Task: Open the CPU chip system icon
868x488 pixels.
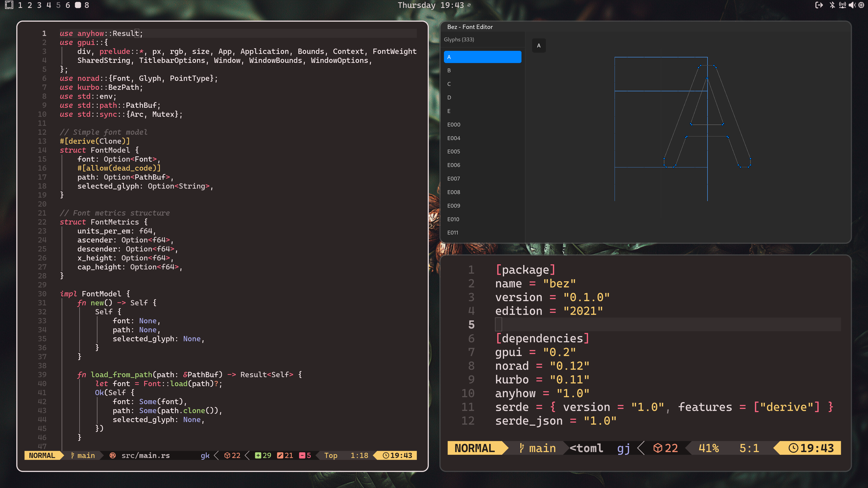Action: [x=861, y=5]
